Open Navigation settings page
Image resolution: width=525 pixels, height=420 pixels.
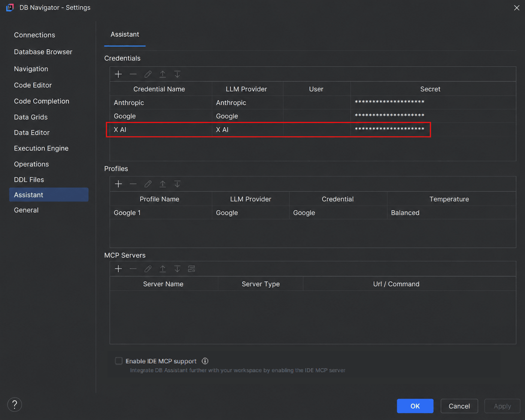[x=31, y=69]
